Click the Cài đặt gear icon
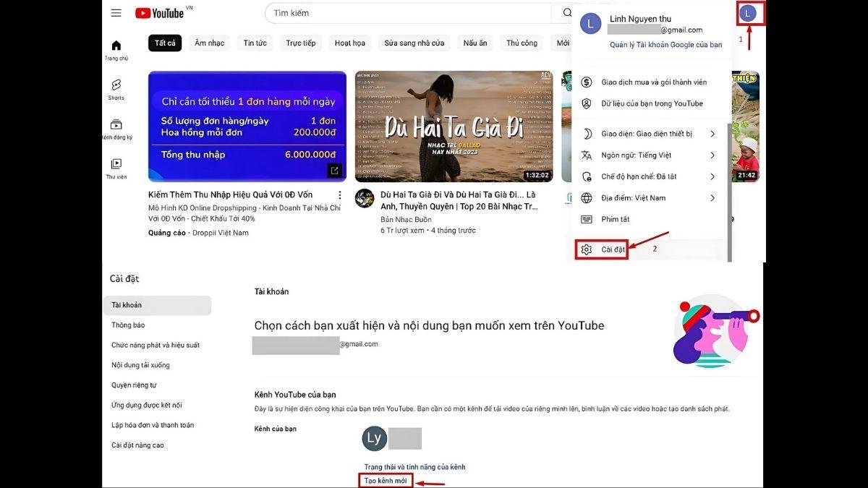 pyautogui.click(x=587, y=249)
